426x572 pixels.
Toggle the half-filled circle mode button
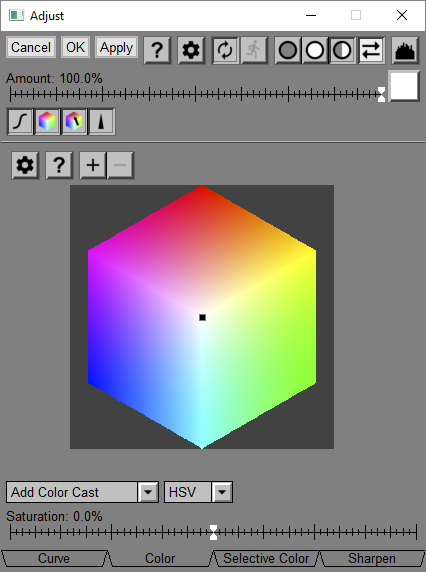click(x=342, y=50)
